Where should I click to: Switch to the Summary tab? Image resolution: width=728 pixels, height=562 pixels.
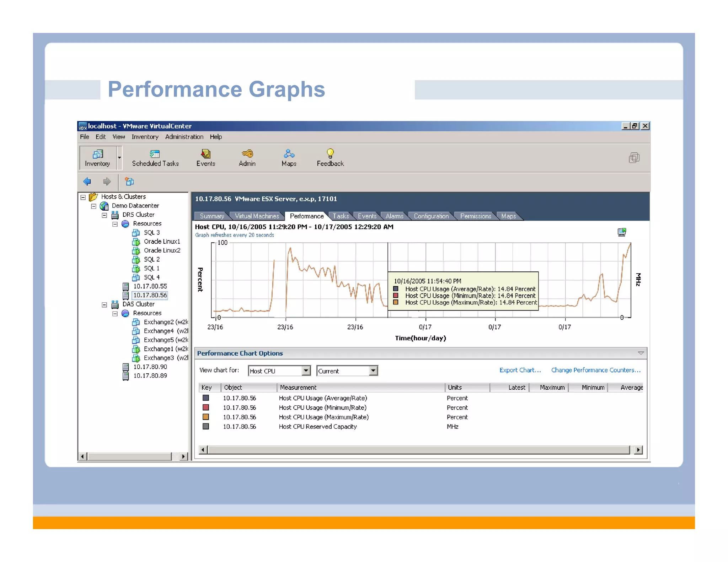[x=212, y=216]
